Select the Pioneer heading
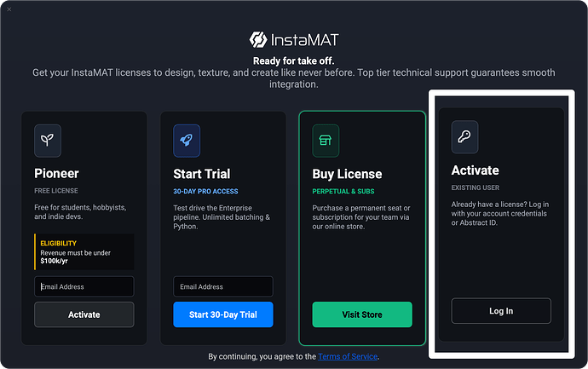This screenshot has height=369, width=588. pyautogui.click(x=56, y=174)
